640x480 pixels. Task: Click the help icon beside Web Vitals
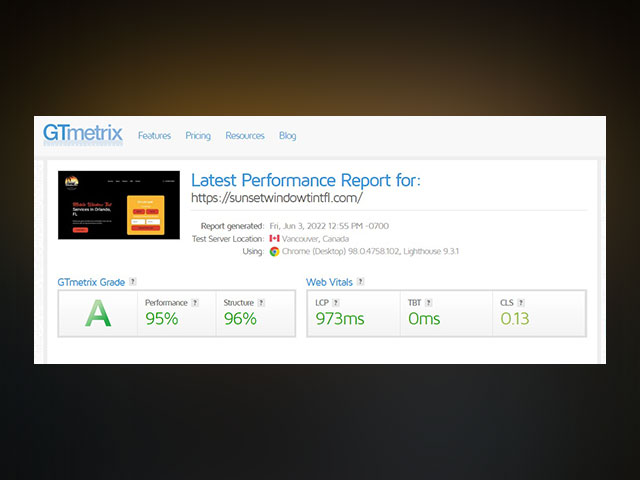point(360,282)
